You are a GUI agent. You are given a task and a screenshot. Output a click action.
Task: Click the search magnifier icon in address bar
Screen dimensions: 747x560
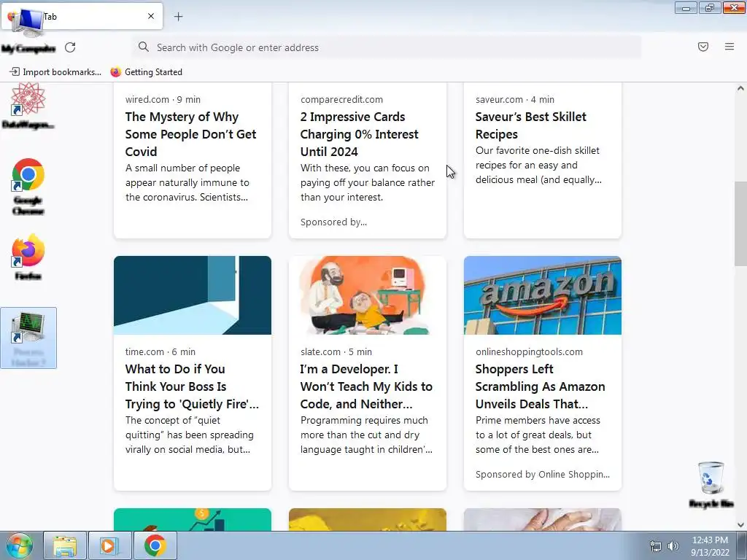[144, 47]
